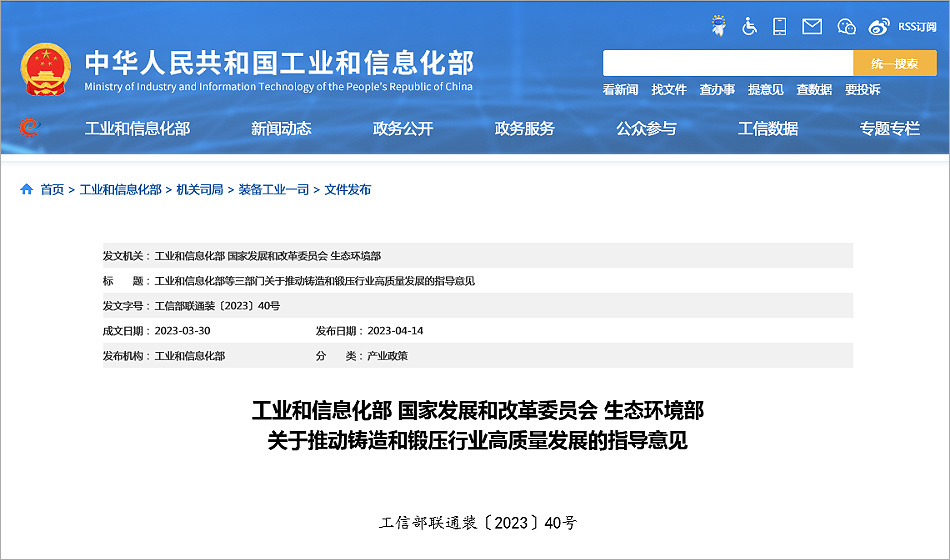Open 专题专栏 in the navigation bar
950x560 pixels.
[x=890, y=128]
